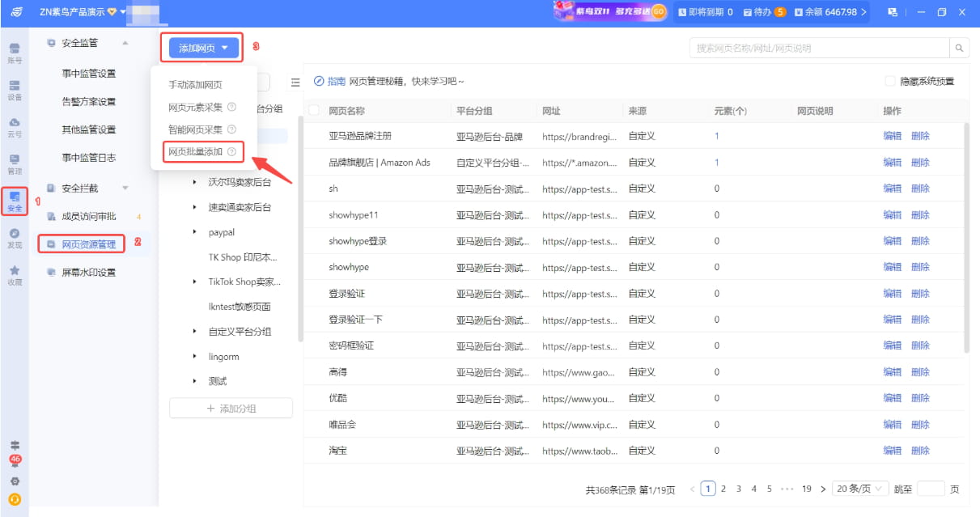
Task: Click help icon next to 网页元素采集
Action: coord(231,107)
